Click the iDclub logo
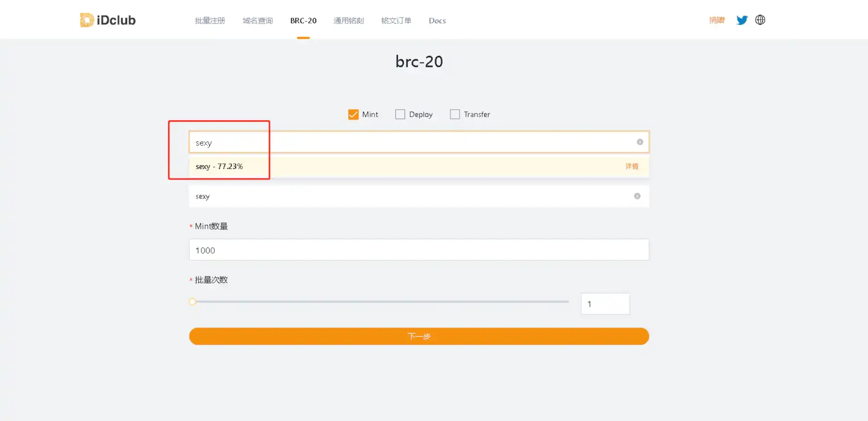Image resolution: width=868 pixels, height=421 pixels. pos(108,20)
